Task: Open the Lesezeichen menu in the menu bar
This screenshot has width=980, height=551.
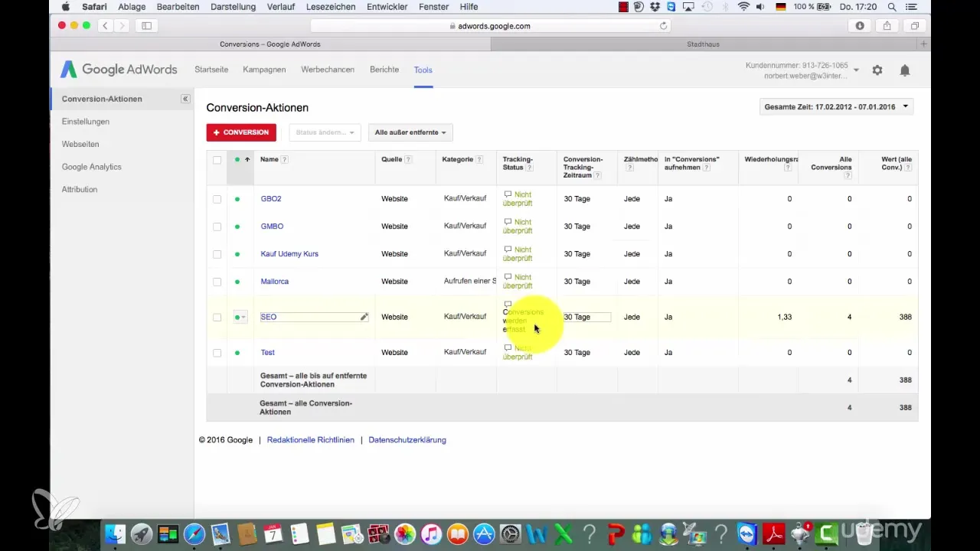Action: point(332,6)
